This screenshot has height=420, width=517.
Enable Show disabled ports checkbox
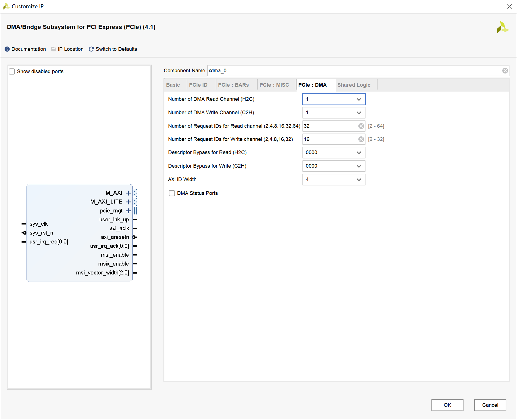tap(12, 71)
